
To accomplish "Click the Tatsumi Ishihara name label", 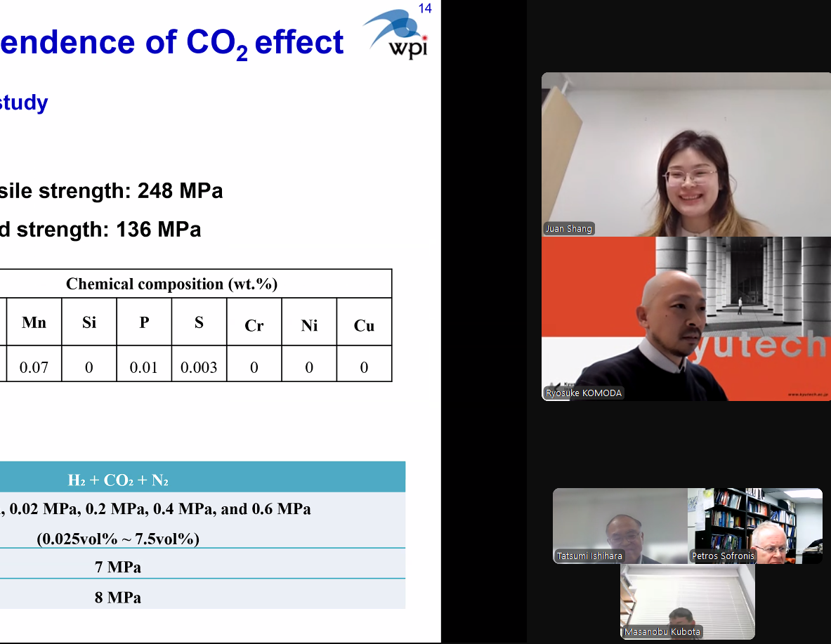I will 589,556.
